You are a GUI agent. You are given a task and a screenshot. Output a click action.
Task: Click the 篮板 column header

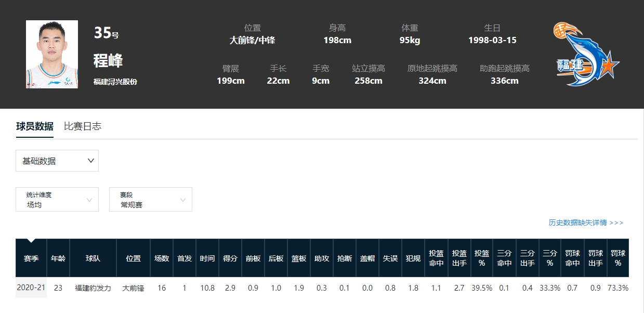point(299,258)
